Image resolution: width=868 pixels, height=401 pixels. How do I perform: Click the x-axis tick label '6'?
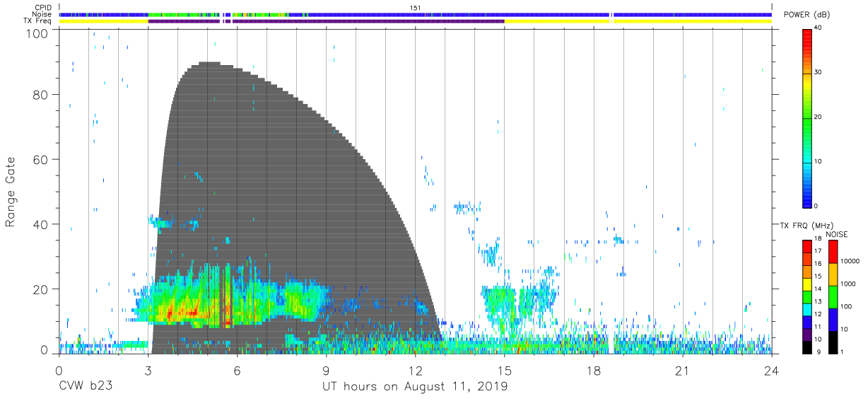click(x=237, y=370)
